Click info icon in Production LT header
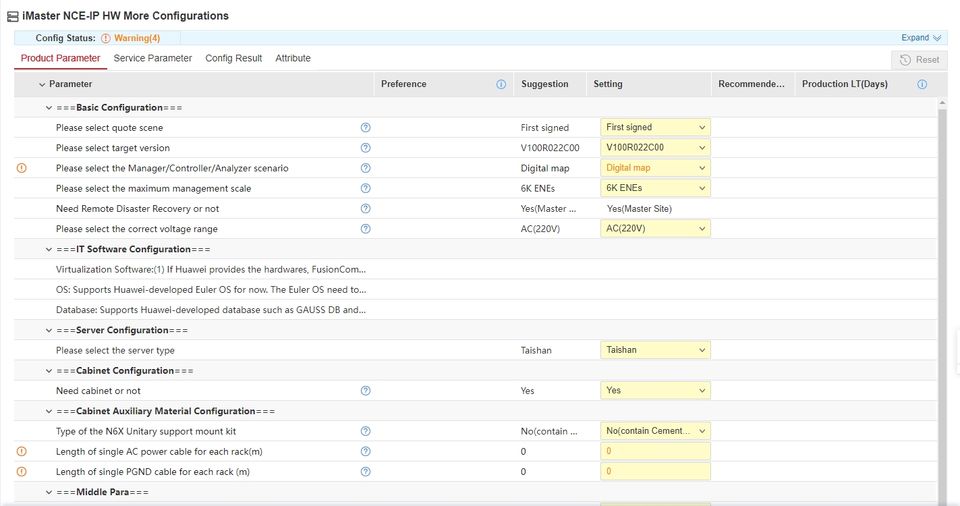Screen dimensions: 960x506 [x=922, y=85]
